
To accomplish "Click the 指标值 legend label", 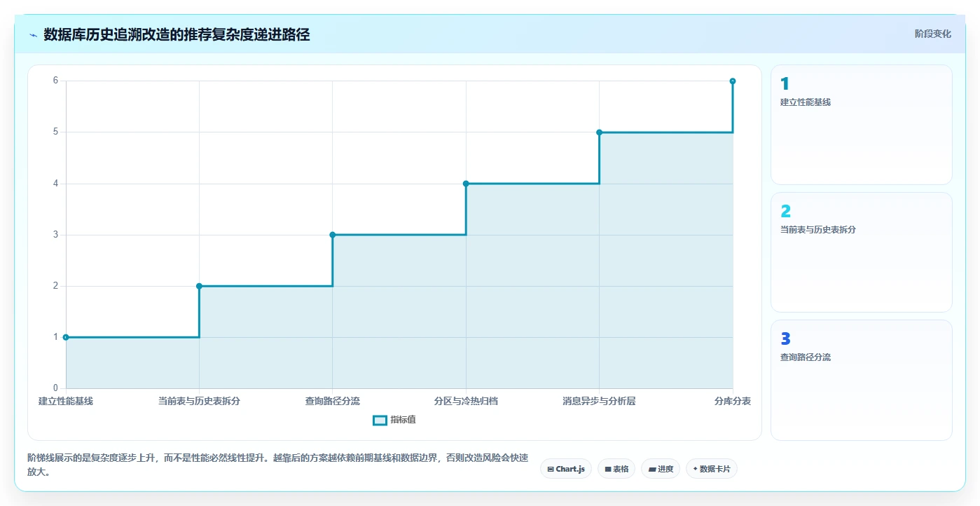I will (403, 420).
